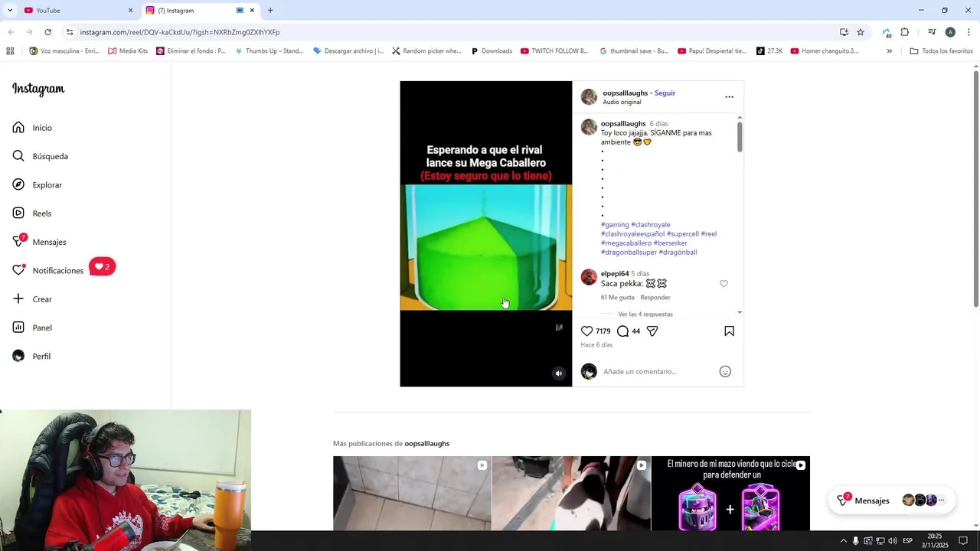Open #clashroyale hashtag

(x=651, y=225)
